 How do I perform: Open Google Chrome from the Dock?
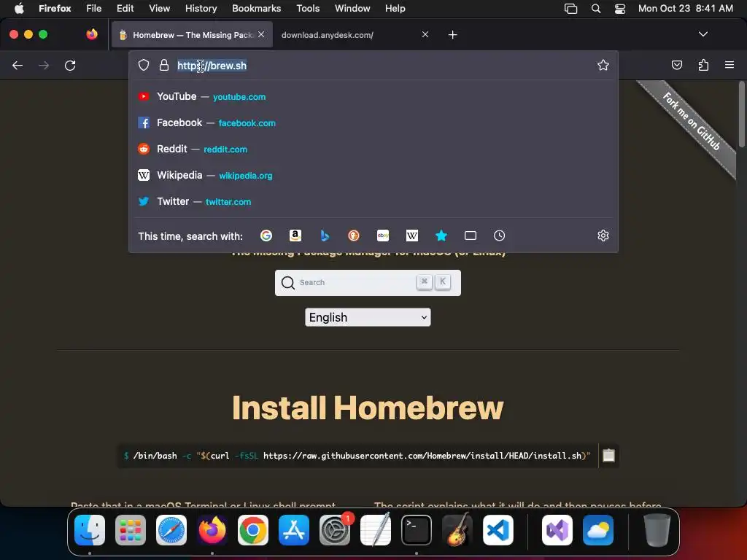click(x=253, y=530)
